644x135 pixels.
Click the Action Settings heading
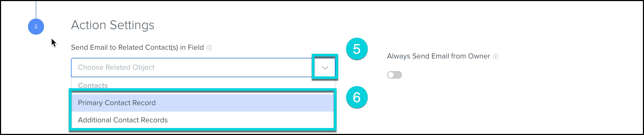tap(113, 25)
